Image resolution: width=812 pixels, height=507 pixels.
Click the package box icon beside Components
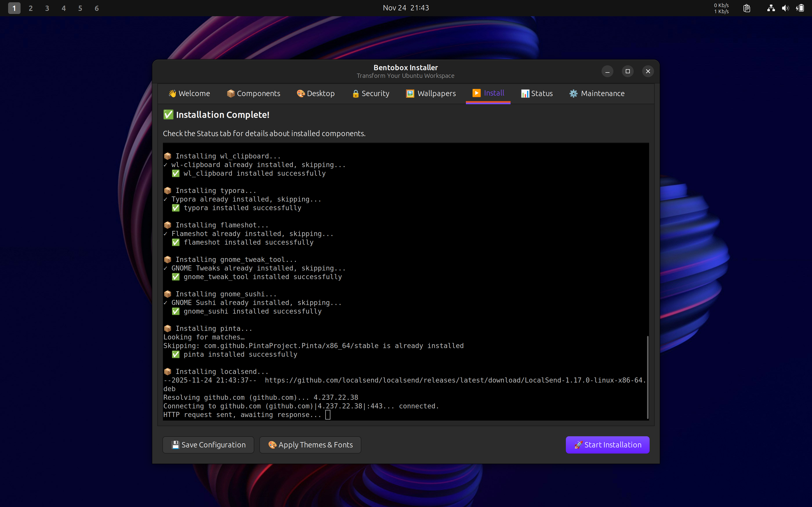coord(230,94)
